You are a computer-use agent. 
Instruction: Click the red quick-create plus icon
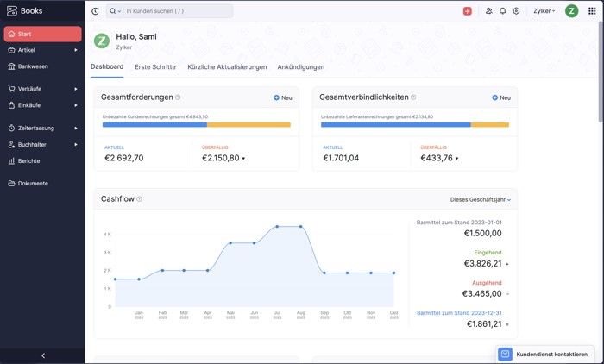coord(468,11)
